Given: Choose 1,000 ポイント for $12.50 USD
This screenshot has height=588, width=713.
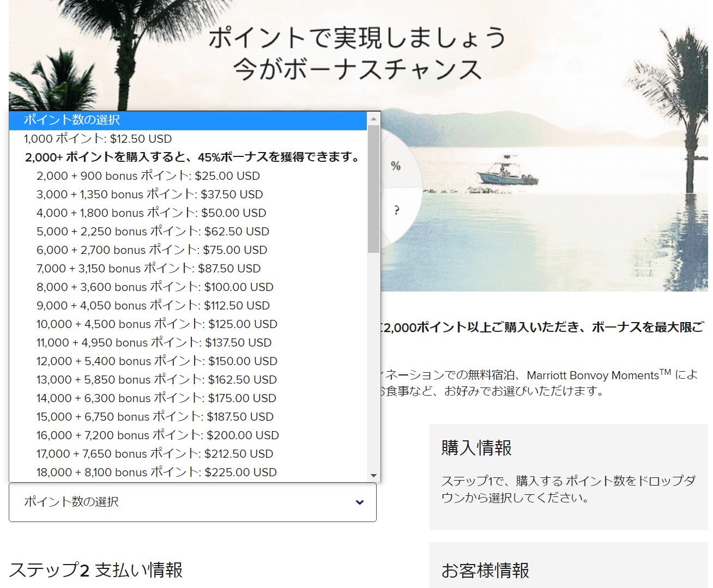Looking at the screenshot, I should (98, 139).
